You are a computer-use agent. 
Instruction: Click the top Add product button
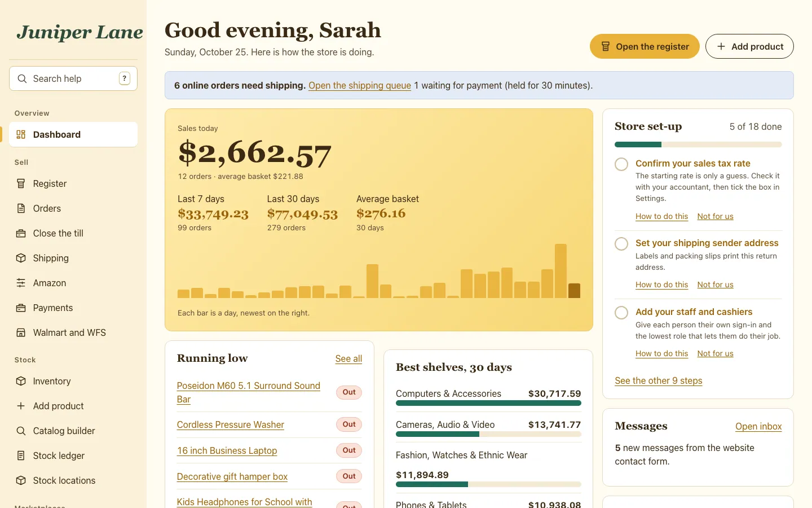pyautogui.click(x=749, y=46)
